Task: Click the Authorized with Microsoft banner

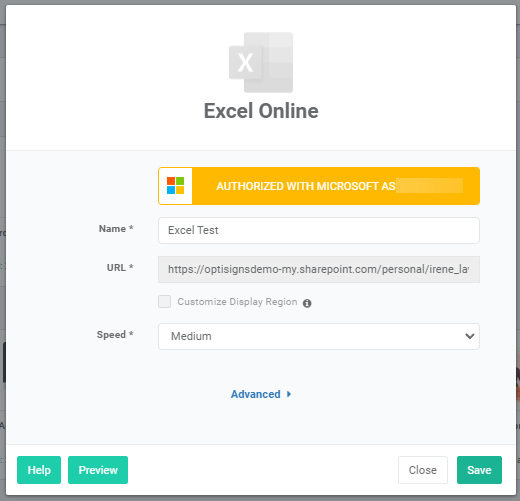Action: 319,186
